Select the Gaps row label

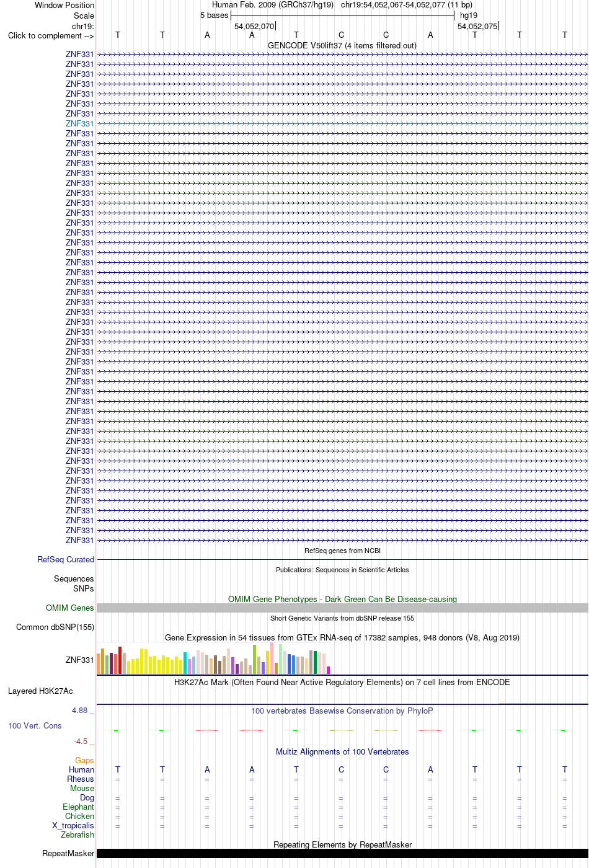tap(84, 760)
